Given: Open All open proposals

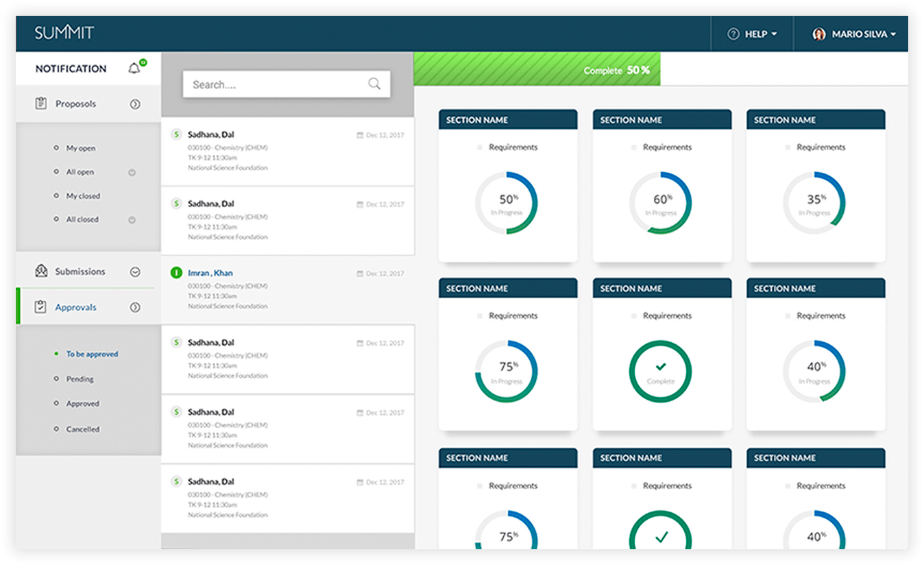Looking at the screenshot, I should pyautogui.click(x=80, y=172).
